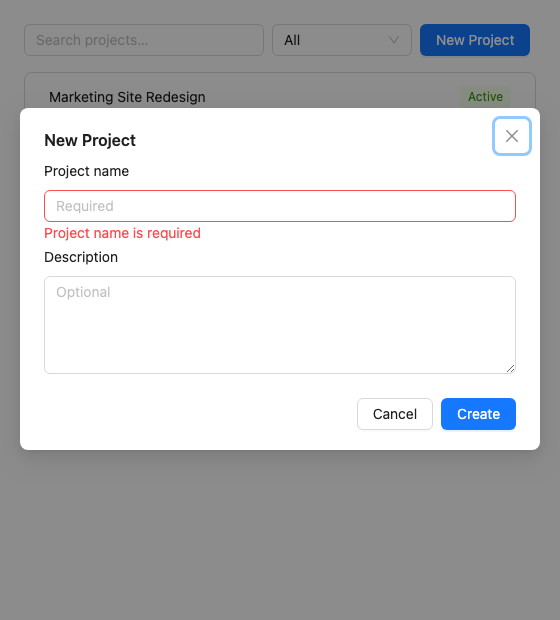Focus the Description optional textarea
Image resolution: width=560 pixels, height=620 pixels.
[x=280, y=325]
